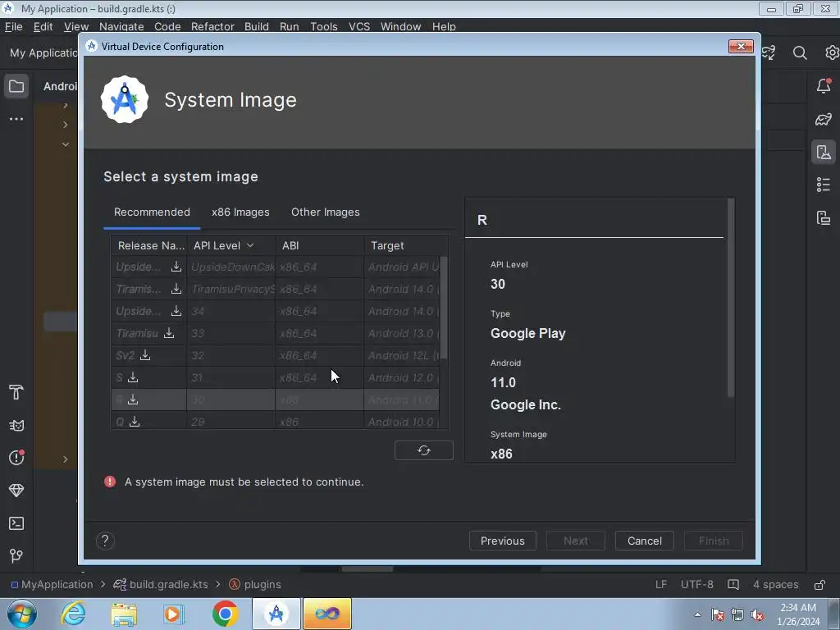This screenshot has width=840, height=630.
Task: Go back with the Previous button
Action: point(503,541)
